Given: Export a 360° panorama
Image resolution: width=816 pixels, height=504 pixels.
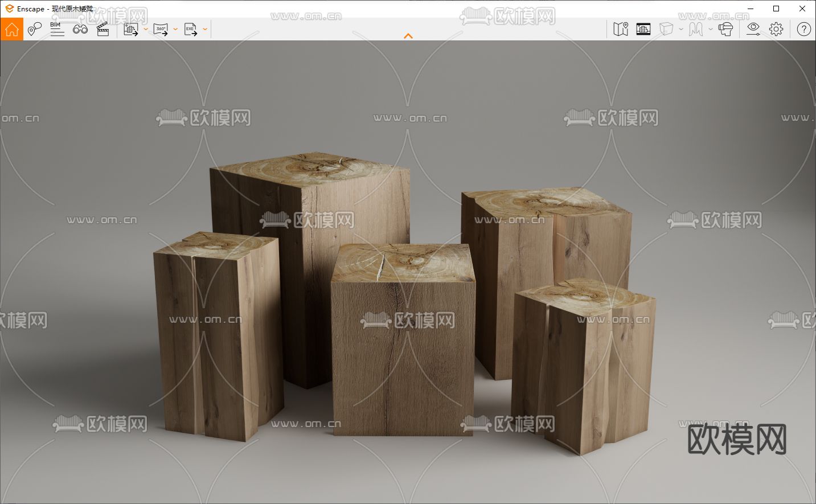Looking at the screenshot, I should click(x=161, y=29).
